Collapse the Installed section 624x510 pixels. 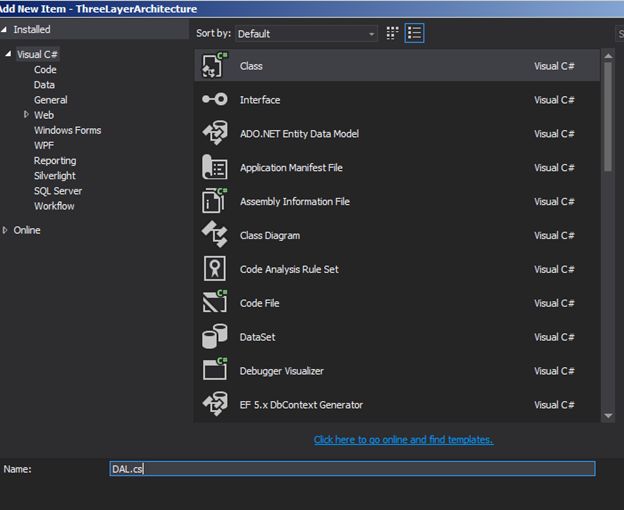point(6,30)
